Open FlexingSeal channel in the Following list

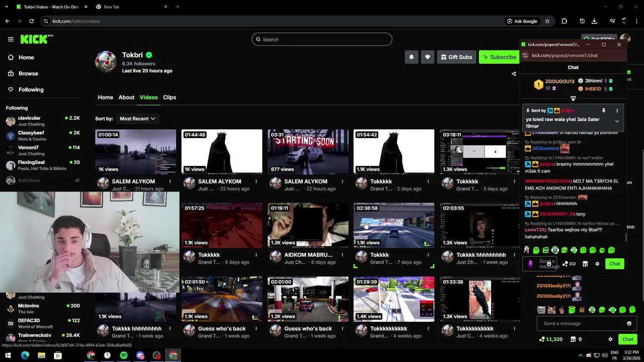pyautogui.click(x=43, y=165)
